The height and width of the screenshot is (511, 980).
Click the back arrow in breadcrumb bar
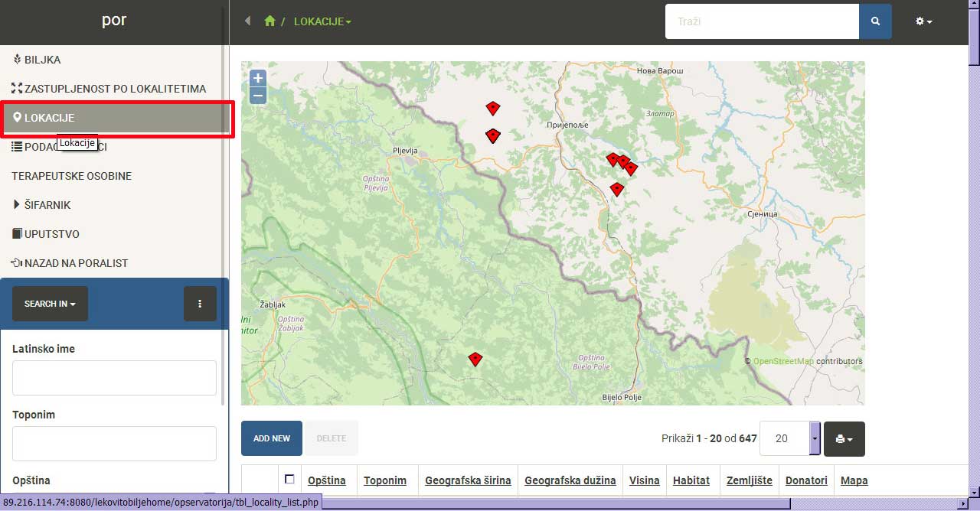click(247, 21)
